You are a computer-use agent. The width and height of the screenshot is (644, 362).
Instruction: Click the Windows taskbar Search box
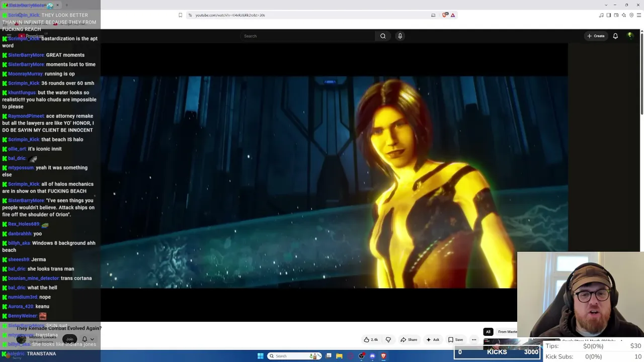click(295, 356)
